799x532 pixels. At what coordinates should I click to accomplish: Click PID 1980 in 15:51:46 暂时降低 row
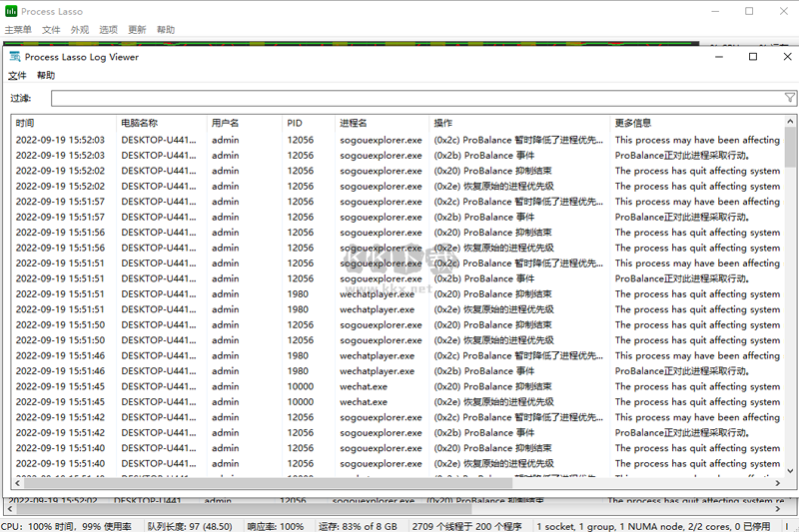[298, 355]
